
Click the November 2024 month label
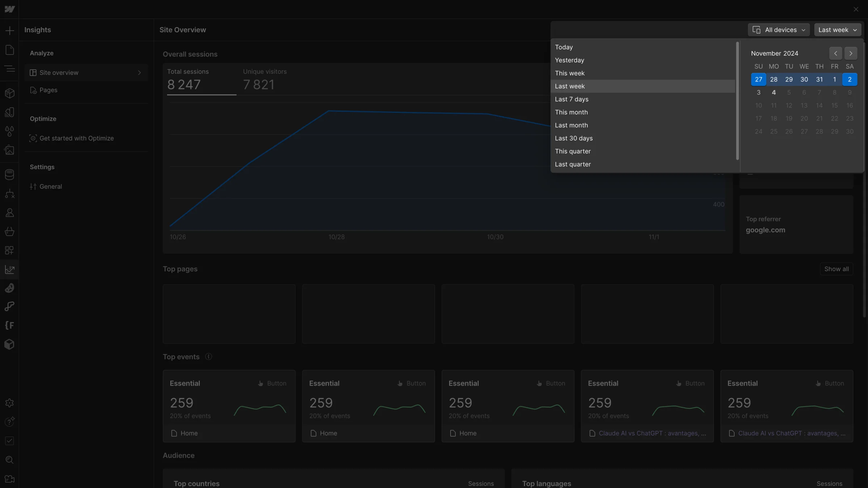pos(774,53)
